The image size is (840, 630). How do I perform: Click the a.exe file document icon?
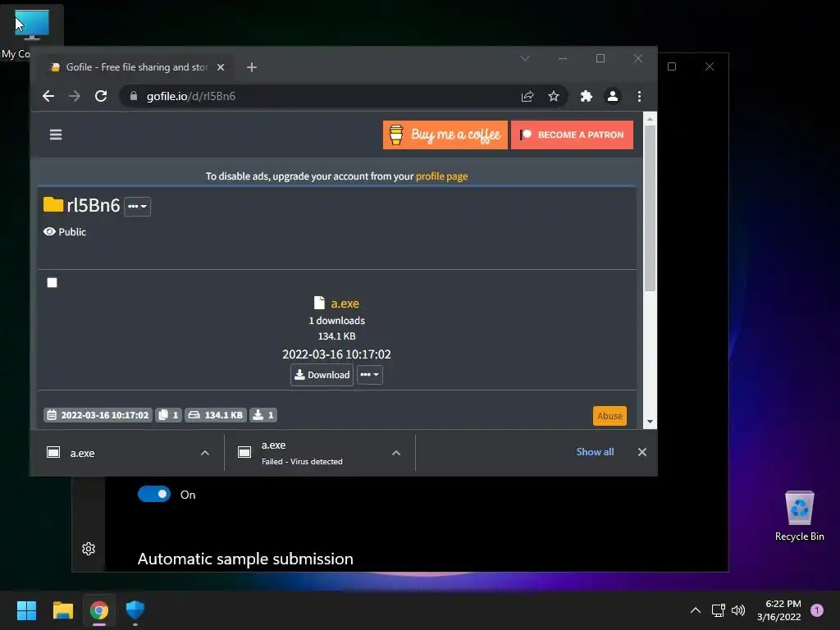coord(319,303)
